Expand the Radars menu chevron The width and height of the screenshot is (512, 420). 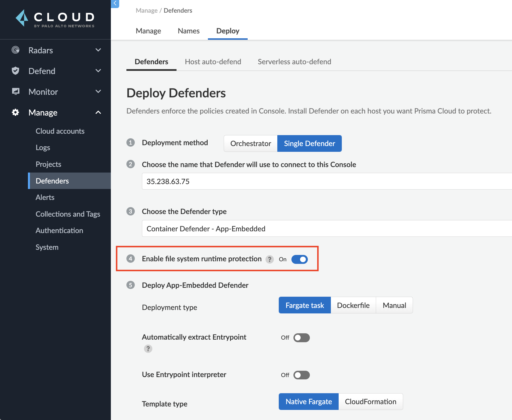pyautogui.click(x=98, y=50)
